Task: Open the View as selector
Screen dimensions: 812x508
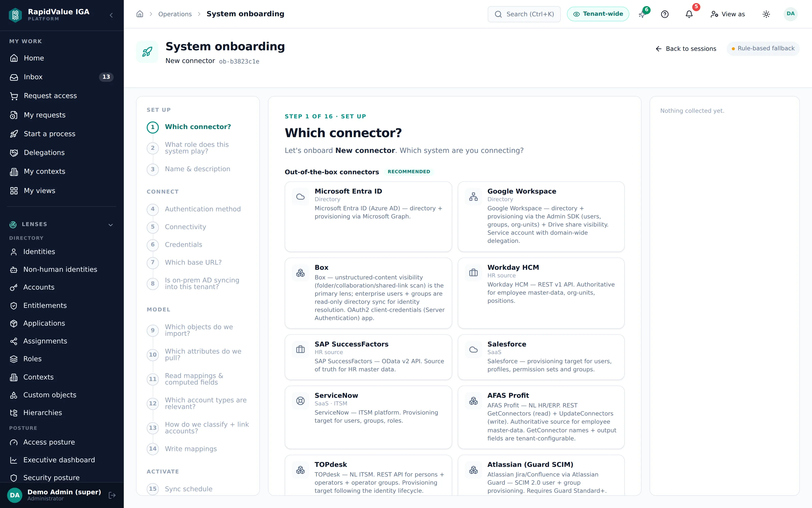Action: pyautogui.click(x=728, y=14)
